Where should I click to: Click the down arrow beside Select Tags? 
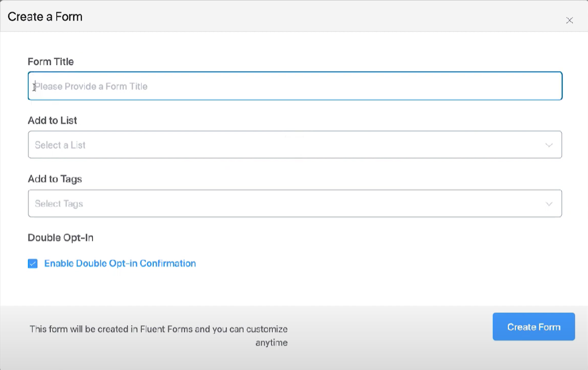click(548, 203)
